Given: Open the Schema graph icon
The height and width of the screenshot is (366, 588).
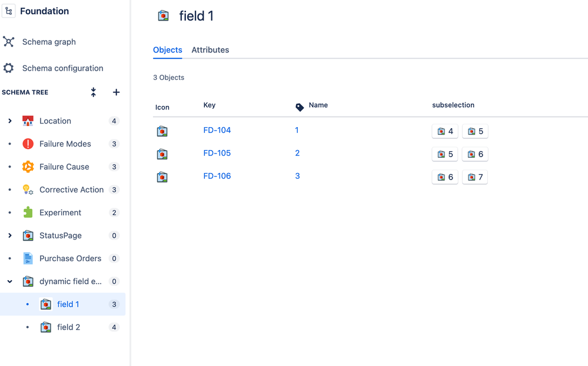Looking at the screenshot, I should click(9, 42).
